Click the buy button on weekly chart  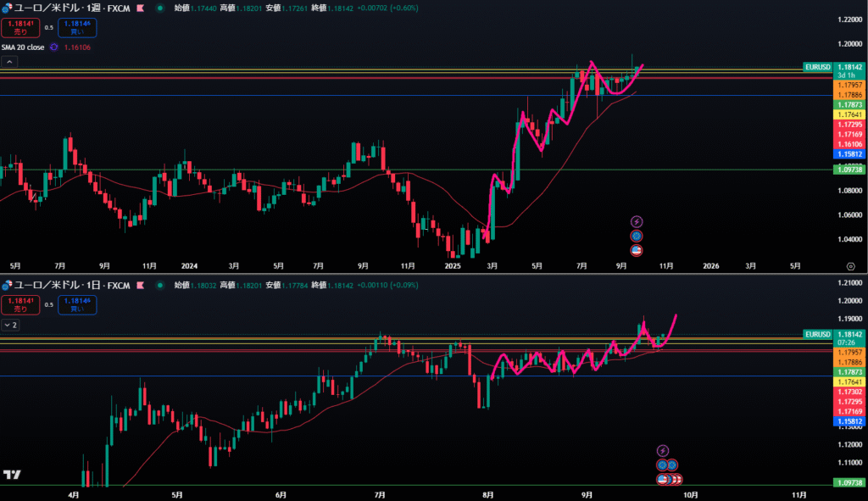[x=77, y=28]
